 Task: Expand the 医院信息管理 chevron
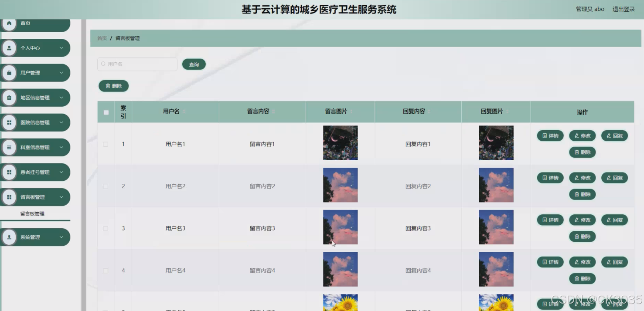(61, 122)
